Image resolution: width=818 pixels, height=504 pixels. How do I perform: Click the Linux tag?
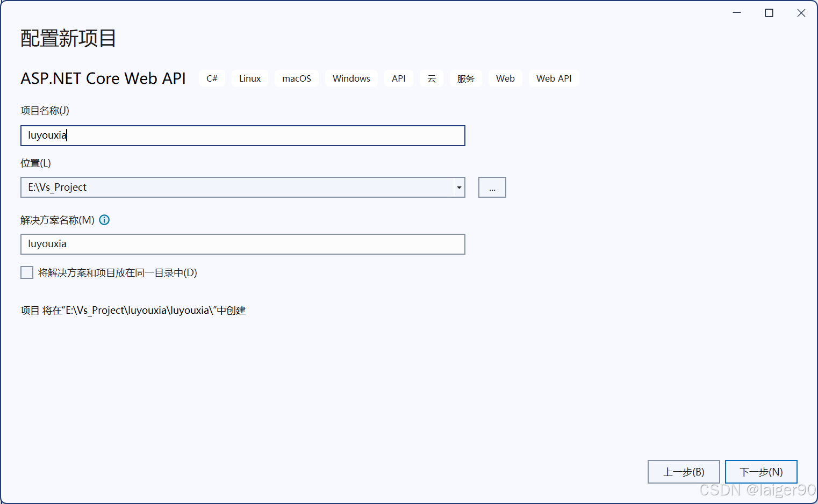click(250, 78)
